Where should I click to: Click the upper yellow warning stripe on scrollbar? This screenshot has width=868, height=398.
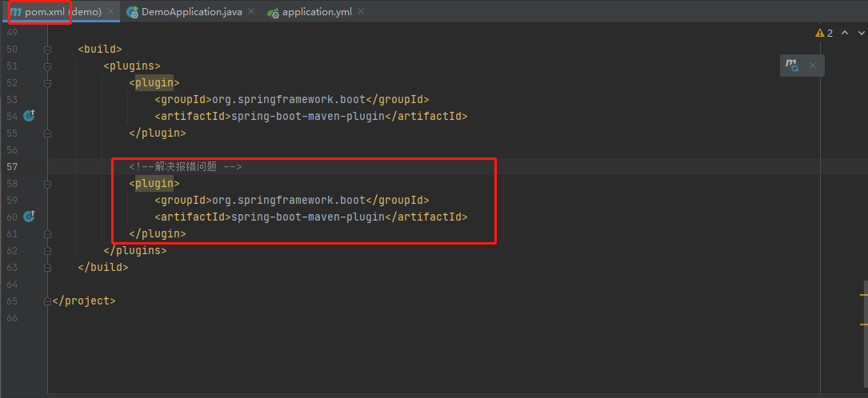[x=863, y=295]
